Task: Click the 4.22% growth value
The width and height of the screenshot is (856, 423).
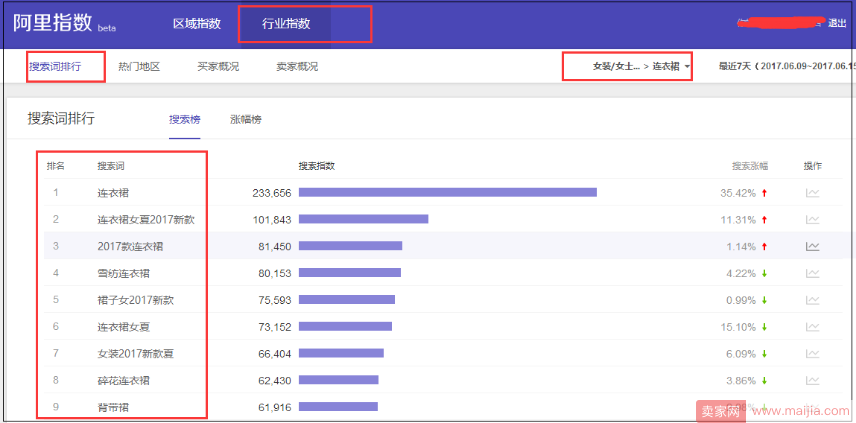Action: (741, 273)
